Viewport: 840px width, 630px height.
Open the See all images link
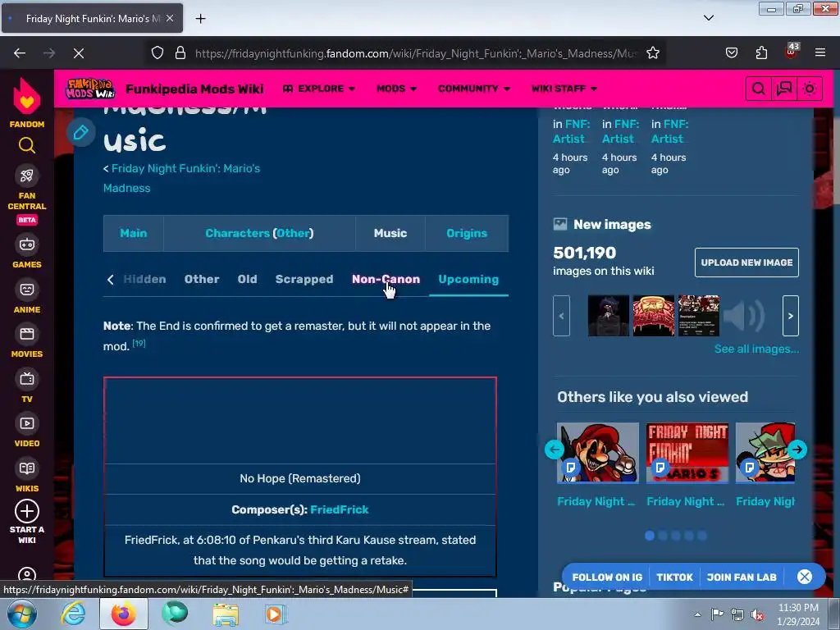click(x=756, y=349)
